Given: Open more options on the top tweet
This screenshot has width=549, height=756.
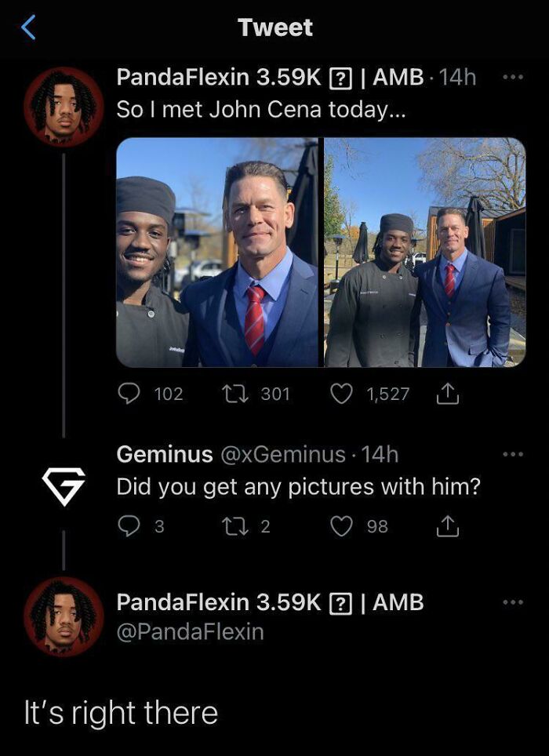Looking at the screenshot, I should pyautogui.click(x=512, y=78).
